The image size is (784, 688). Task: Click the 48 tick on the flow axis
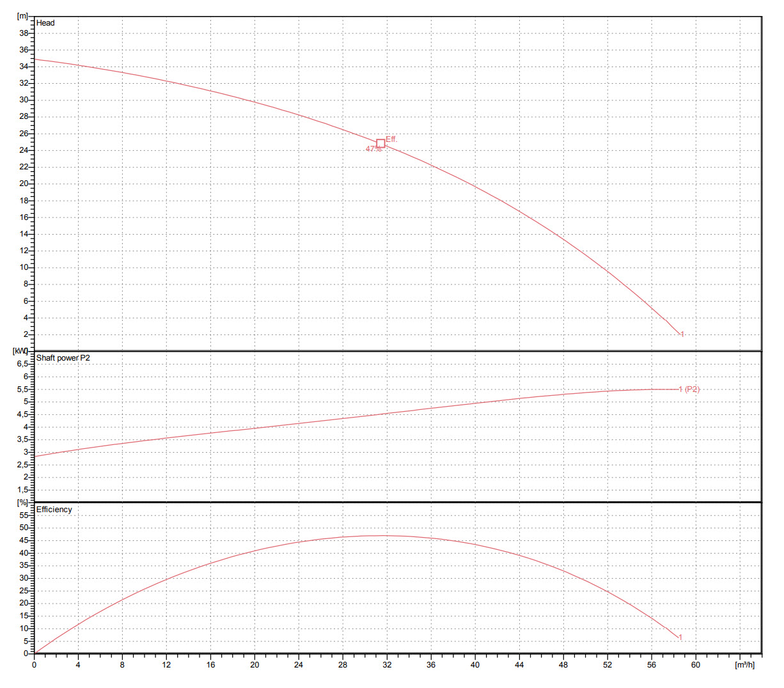(563, 665)
